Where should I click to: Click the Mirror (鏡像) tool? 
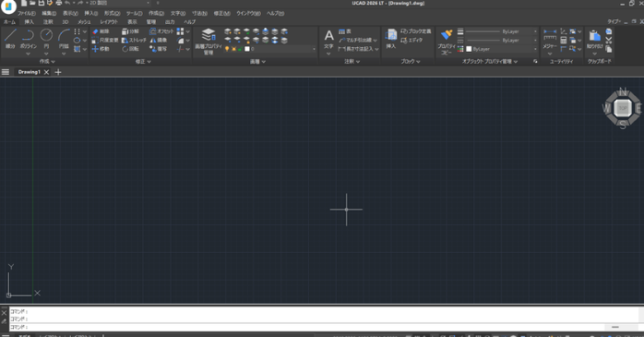tap(158, 41)
